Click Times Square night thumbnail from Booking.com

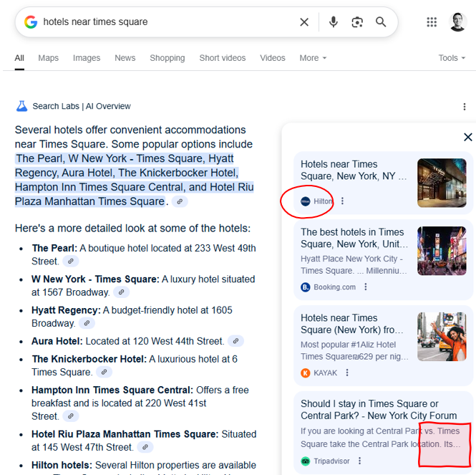click(442, 251)
